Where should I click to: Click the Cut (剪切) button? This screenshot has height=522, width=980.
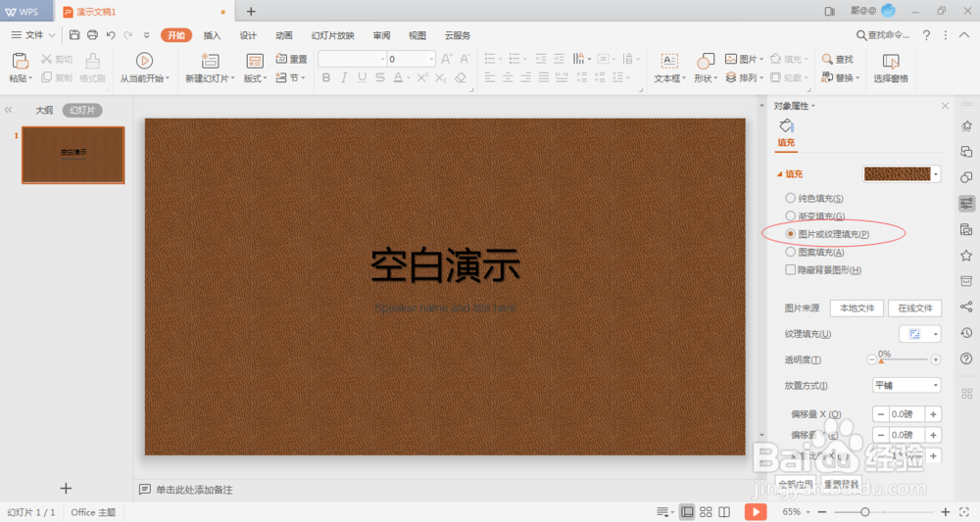(x=56, y=60)
